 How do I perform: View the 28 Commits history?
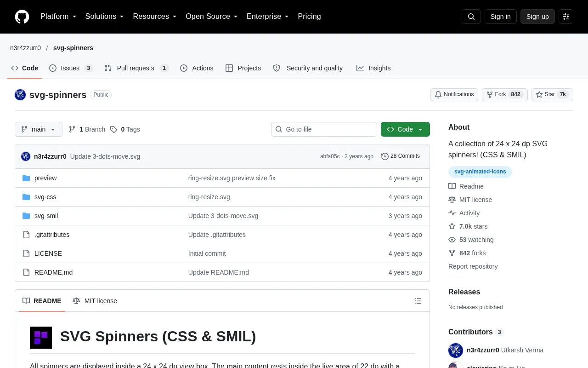point(401,156)
